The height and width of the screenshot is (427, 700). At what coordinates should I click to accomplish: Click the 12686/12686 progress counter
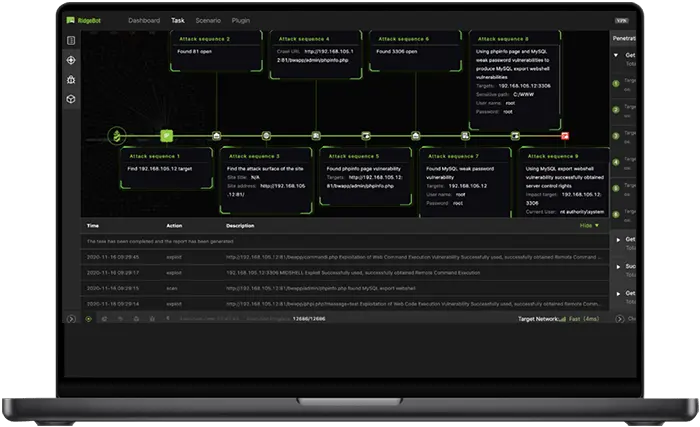pyautogui.click(x=309, y=319)
